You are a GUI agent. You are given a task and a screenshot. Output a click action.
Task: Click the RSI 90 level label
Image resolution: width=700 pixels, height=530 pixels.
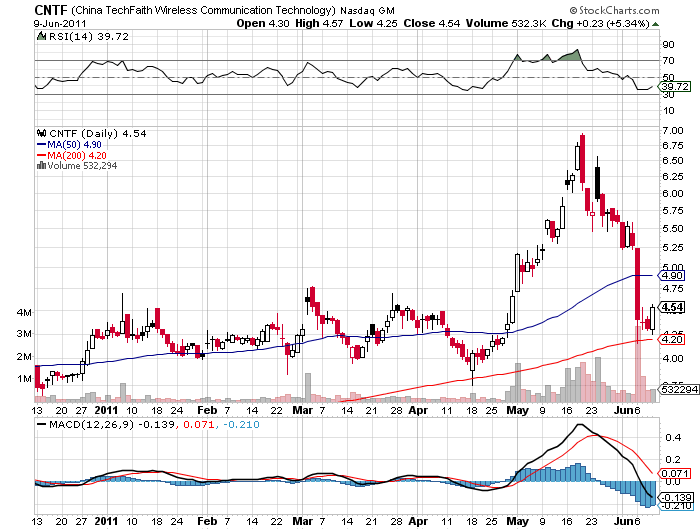coord(668,45)
